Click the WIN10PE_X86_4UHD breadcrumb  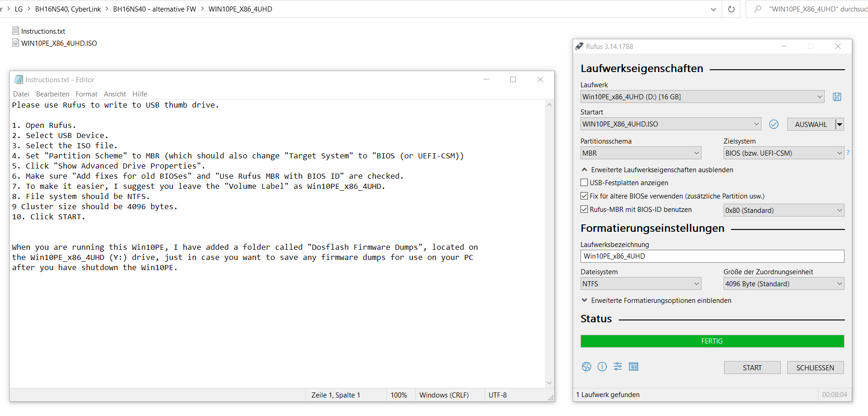coord(240,9)
